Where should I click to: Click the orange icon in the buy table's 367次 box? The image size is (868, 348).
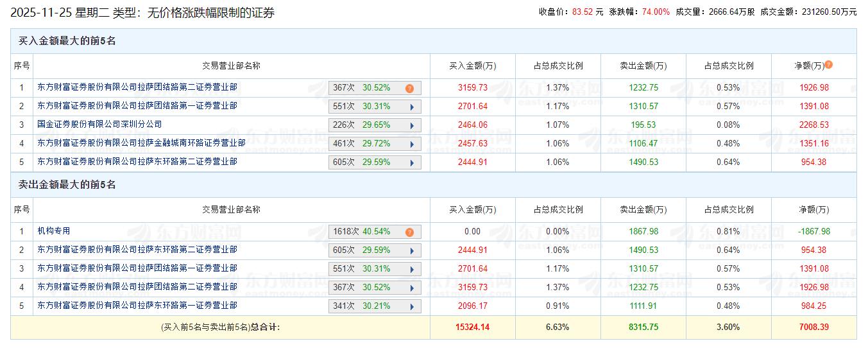[x=409, y=88]
